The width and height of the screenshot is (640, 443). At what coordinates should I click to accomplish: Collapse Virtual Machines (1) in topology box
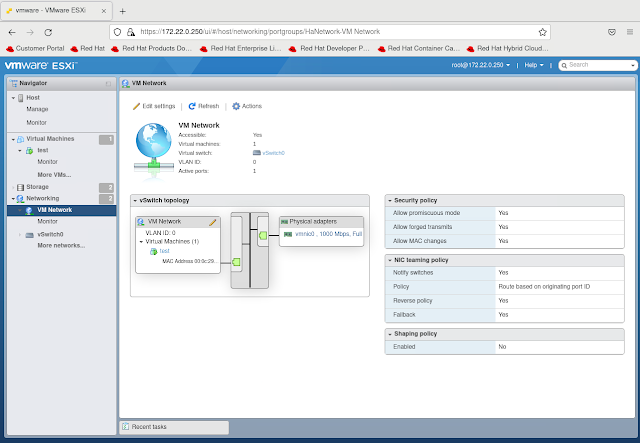141,242
